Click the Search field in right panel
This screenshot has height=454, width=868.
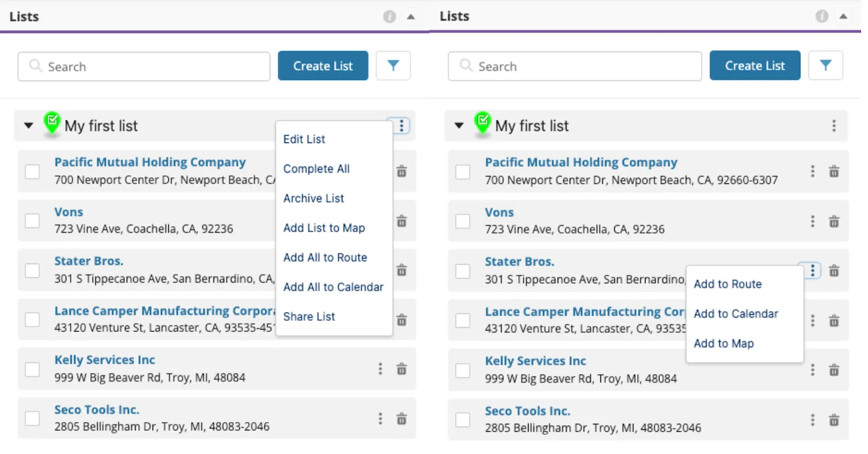(x=575, y=66)
